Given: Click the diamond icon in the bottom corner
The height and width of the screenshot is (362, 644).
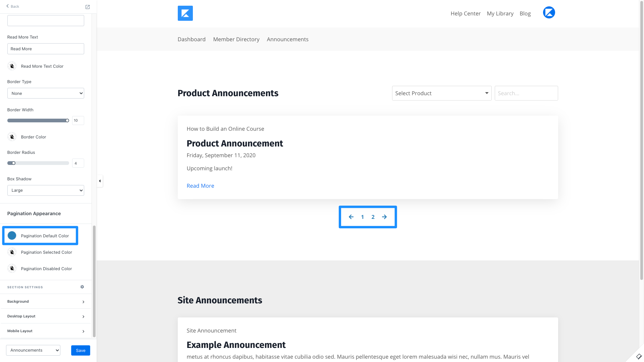Looking at the screenshot, I should point(639,356).
